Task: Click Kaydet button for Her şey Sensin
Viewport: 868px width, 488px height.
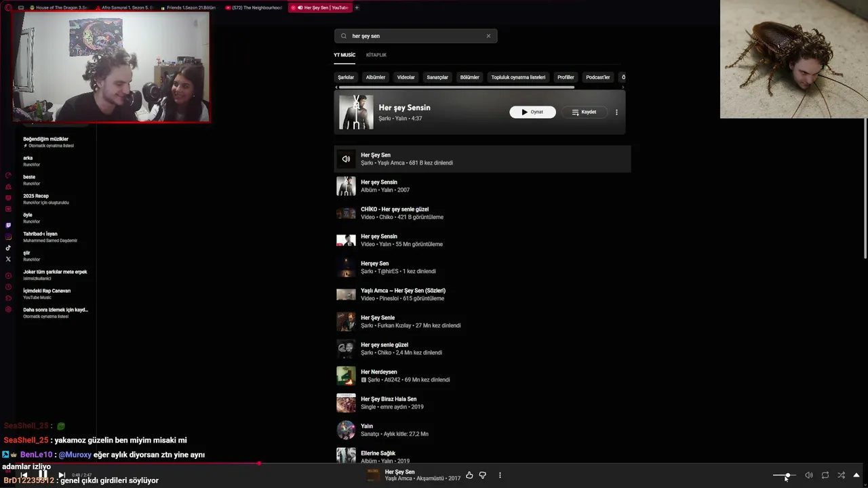Action: coord(584,112)
